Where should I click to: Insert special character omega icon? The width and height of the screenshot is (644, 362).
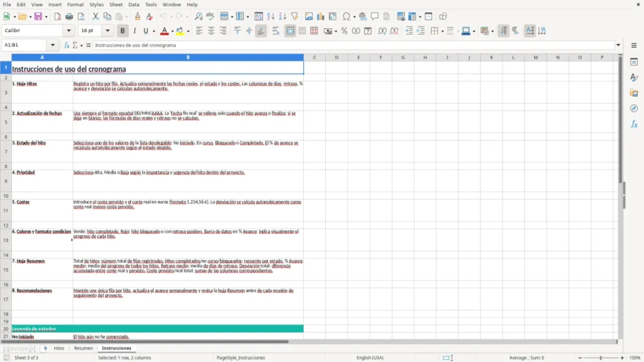click(347, 16)
